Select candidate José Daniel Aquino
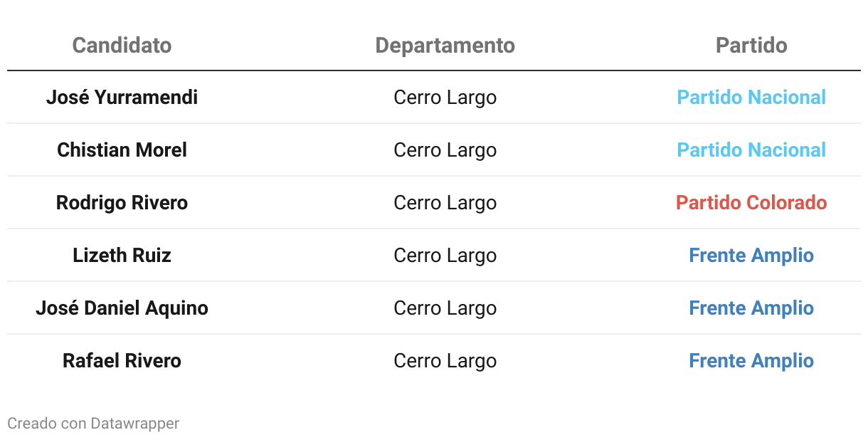 click(122, 308)
